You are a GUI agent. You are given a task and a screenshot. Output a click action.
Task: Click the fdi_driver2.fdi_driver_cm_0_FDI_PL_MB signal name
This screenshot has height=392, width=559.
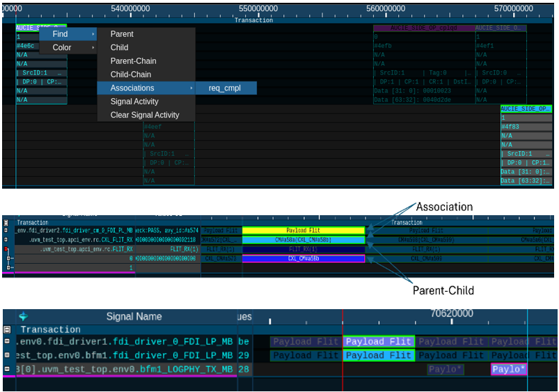point(74,230)
